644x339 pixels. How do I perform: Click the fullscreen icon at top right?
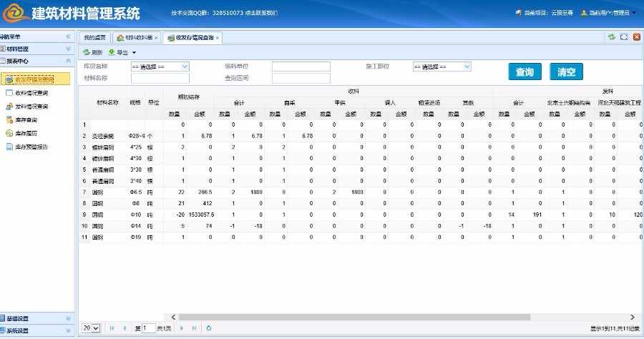pyautogui.click(x=624, y=37)
